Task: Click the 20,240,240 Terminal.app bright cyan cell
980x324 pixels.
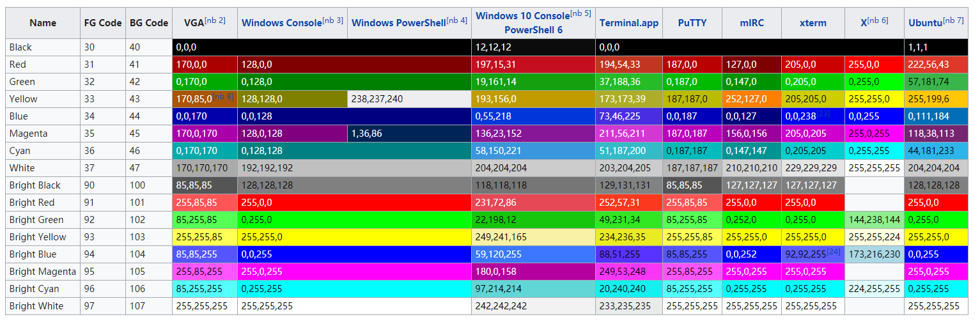Action: 629,289
